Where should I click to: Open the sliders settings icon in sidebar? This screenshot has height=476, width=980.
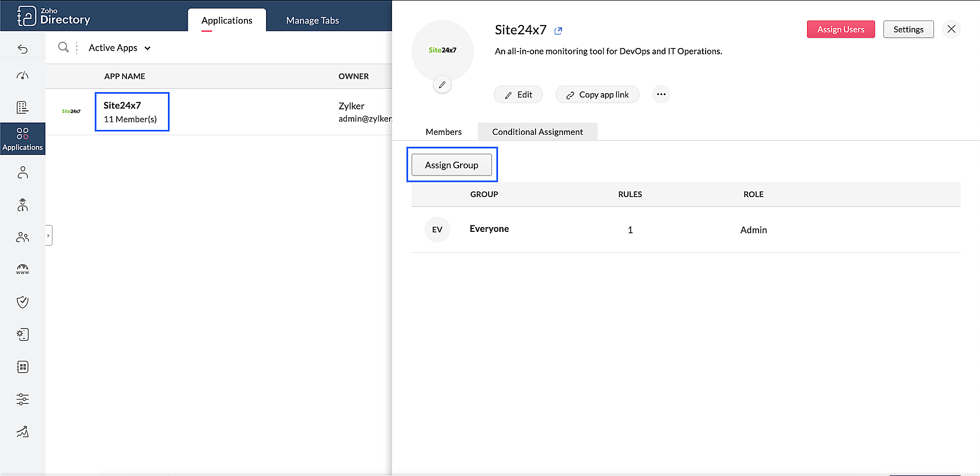pyautogui.click(x=23, y=399)
